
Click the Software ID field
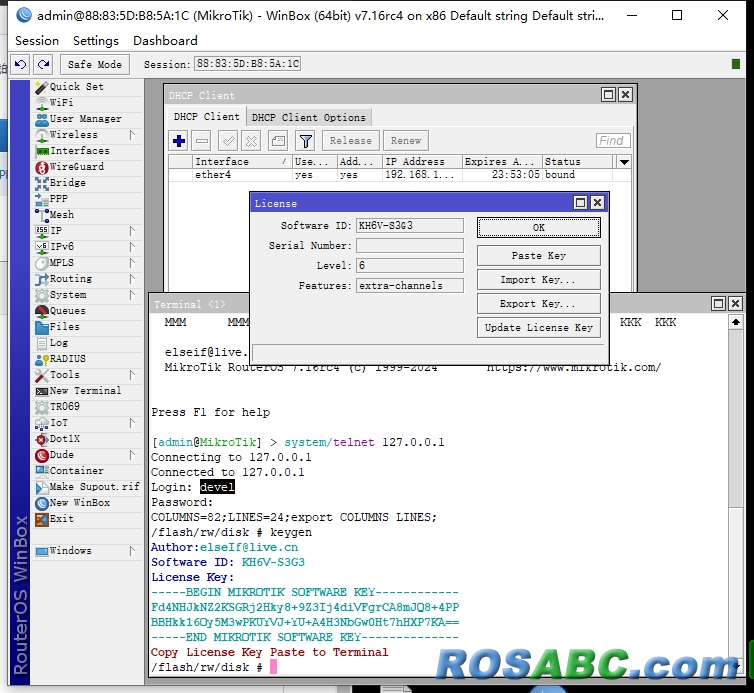point(410,226)
